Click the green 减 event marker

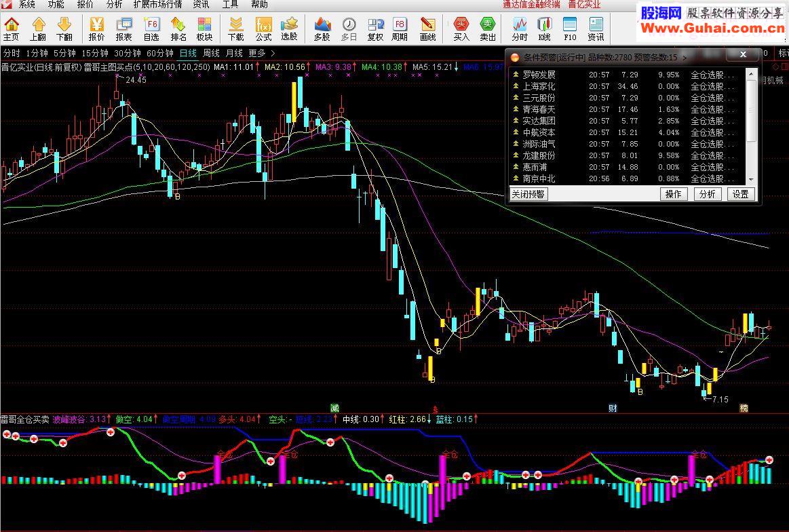334,408
